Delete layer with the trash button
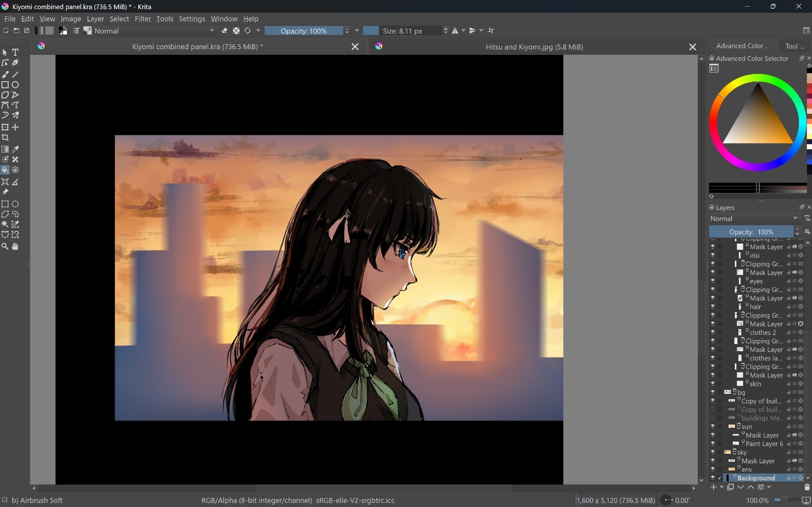The image size is (812, 507). click(x=806, y=487)
